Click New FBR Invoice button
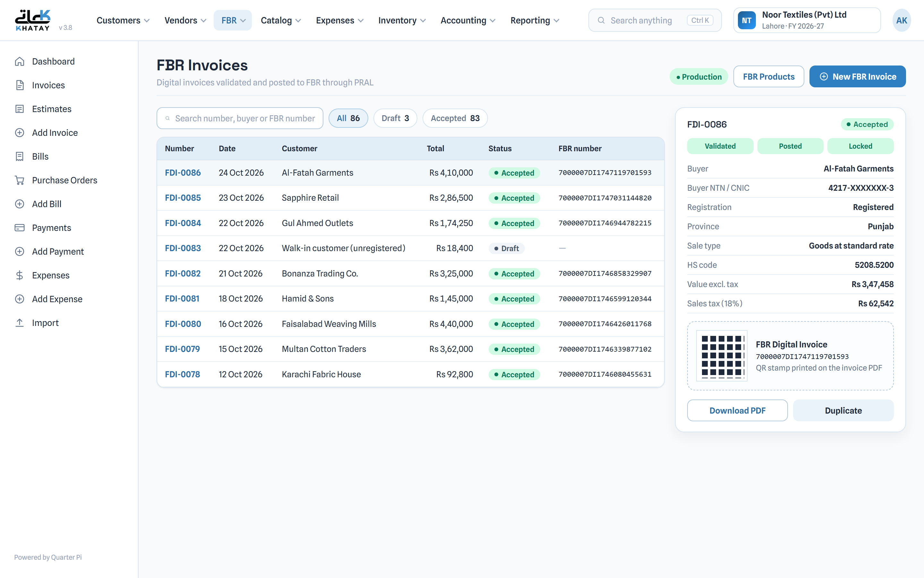 click(x=858, y=76)
